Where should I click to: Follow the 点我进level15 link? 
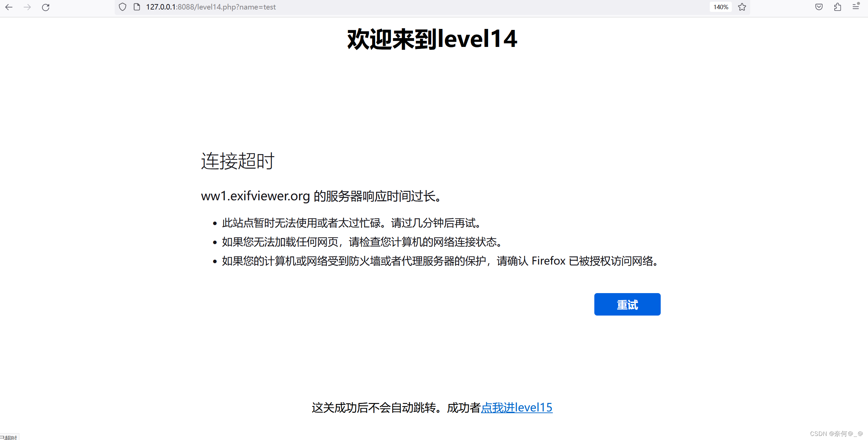pos(517,407)
